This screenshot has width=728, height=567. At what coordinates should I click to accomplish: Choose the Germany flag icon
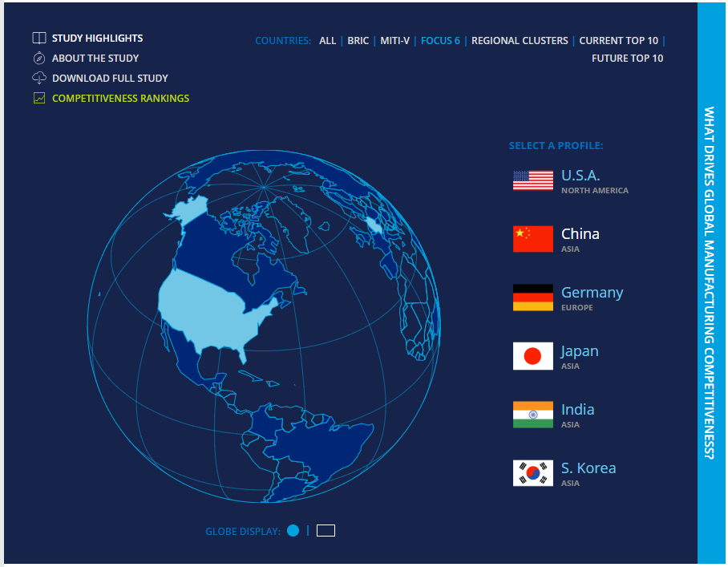533,298
